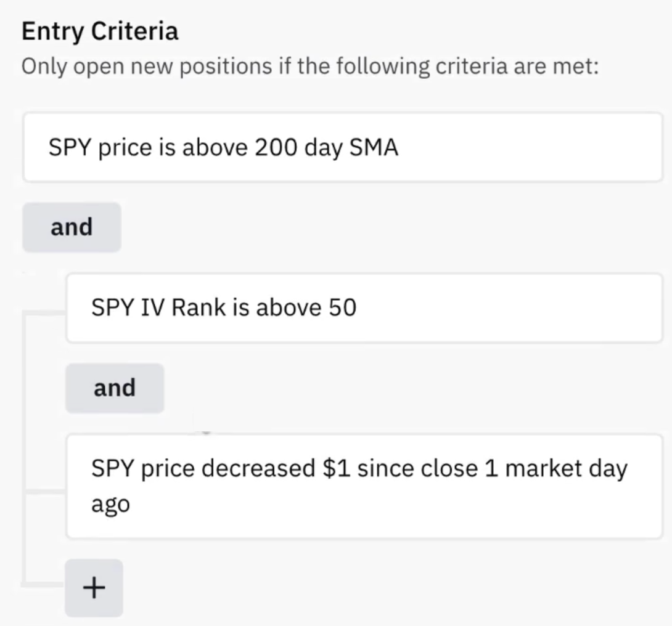Click the 'Entry Criteria' heading
The height and width of the screenshot is (626, 672).
(x=100, y=31)
